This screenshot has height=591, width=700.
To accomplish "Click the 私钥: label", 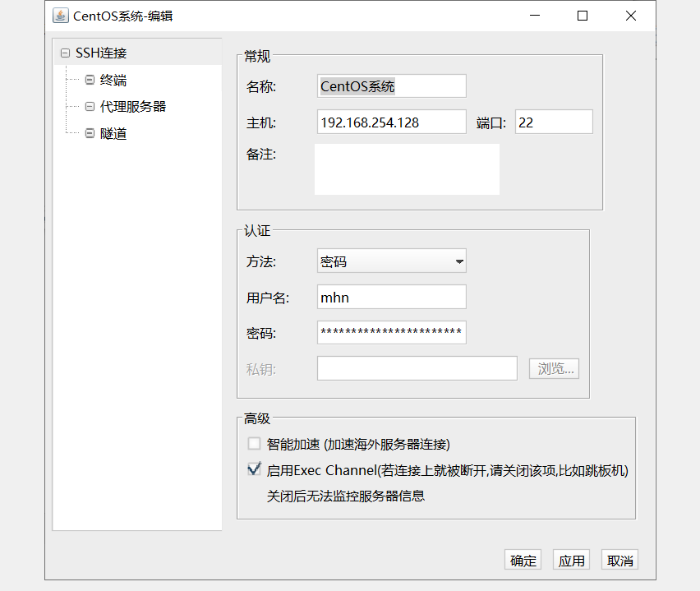I will [x=261, y=369].
